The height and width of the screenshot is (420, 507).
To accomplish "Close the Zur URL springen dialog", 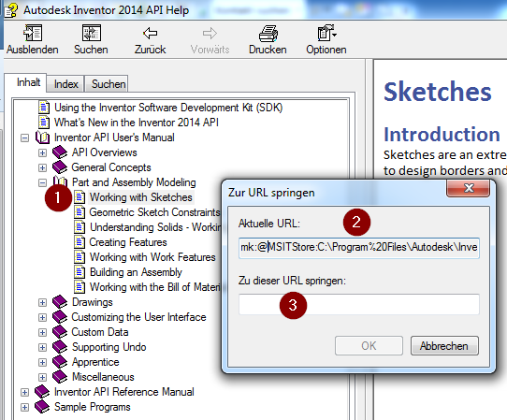I will coord(469,188).
